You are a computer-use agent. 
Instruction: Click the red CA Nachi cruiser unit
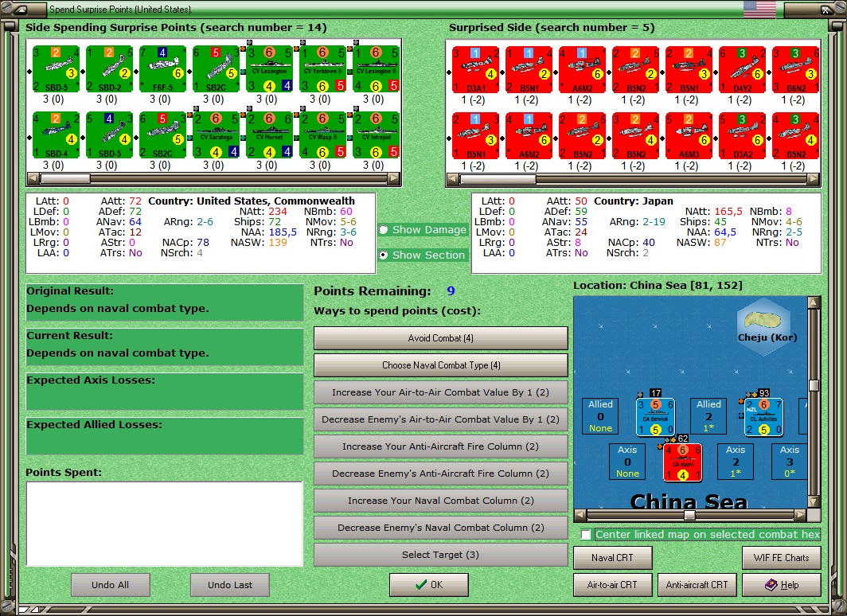[682, 462]
